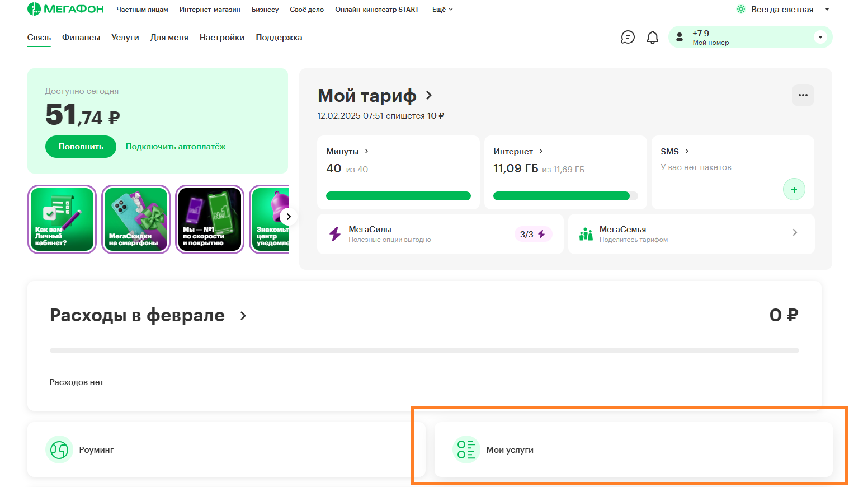Image resolution: width=868 pixels, height=487 pixels.
Task: Click the sun theme icon
Action: 741,9
